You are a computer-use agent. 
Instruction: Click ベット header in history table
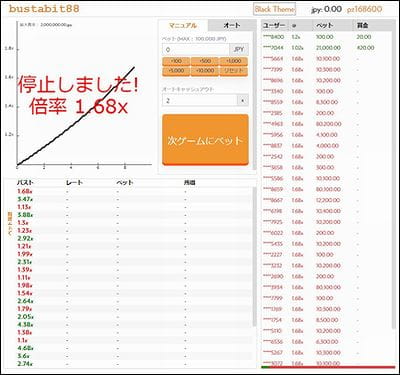[125, 183]
